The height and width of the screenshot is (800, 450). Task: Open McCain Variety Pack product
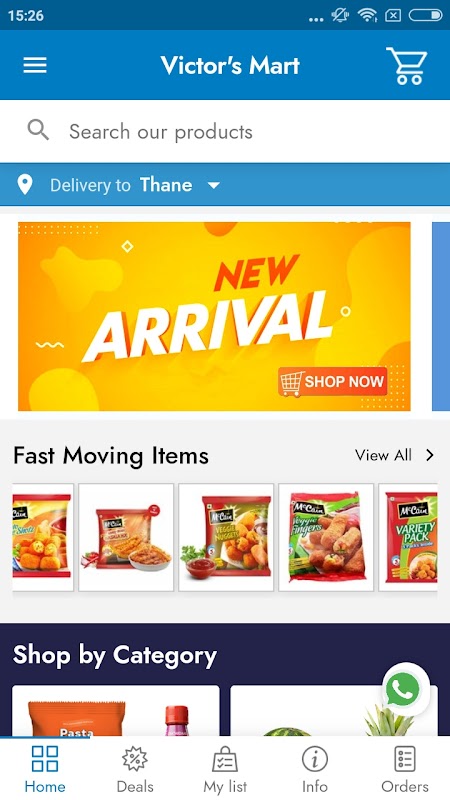coord(408,537)
